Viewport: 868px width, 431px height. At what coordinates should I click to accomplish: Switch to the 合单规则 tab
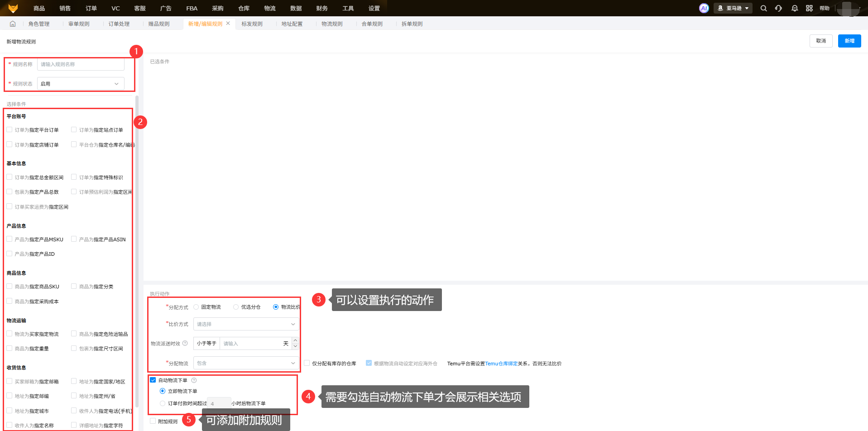(372, 24)
